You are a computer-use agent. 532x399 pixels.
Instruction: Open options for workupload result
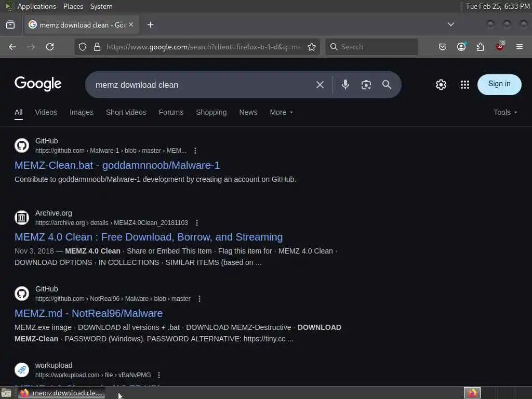pos(159,375)
